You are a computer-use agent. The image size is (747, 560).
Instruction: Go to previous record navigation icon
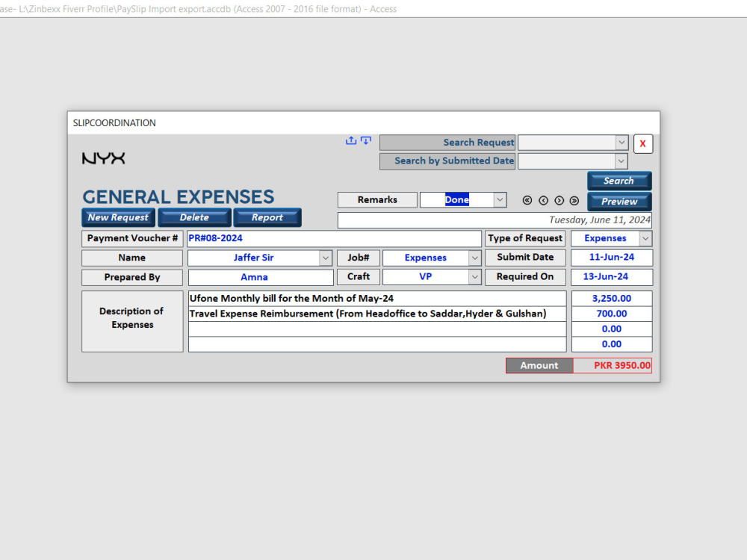coord(543,200)
